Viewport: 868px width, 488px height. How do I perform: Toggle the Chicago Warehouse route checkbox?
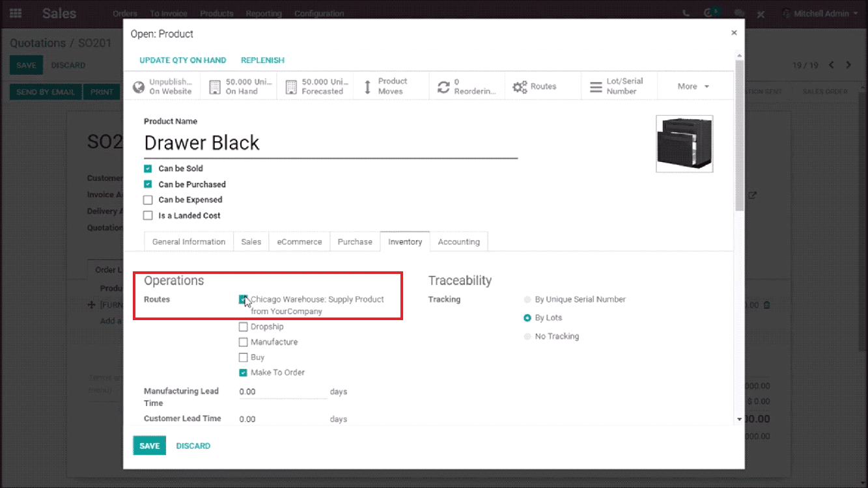(x=244, y=299)
